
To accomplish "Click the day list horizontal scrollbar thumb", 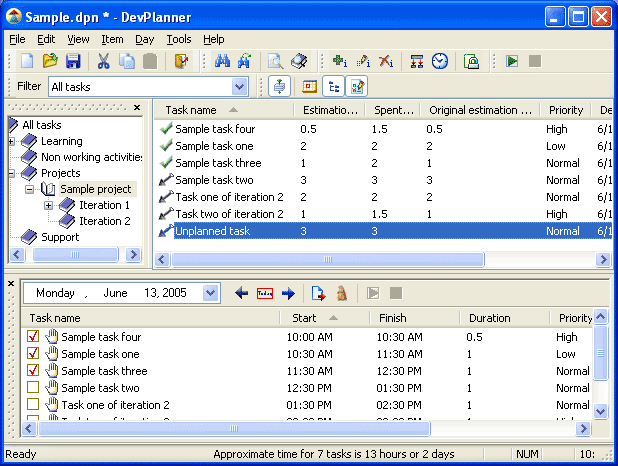I will coord(234,429).
